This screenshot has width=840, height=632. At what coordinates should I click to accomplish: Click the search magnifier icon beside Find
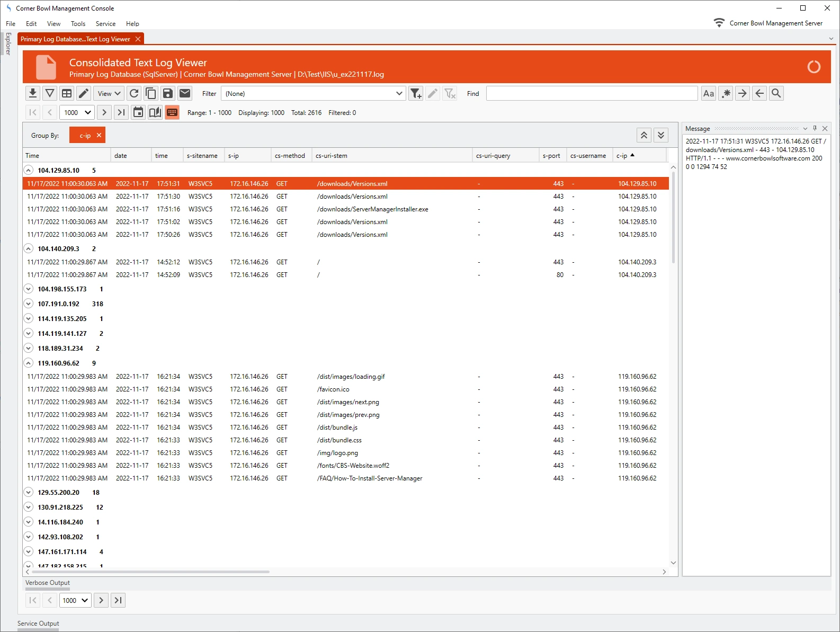[776, 94]
